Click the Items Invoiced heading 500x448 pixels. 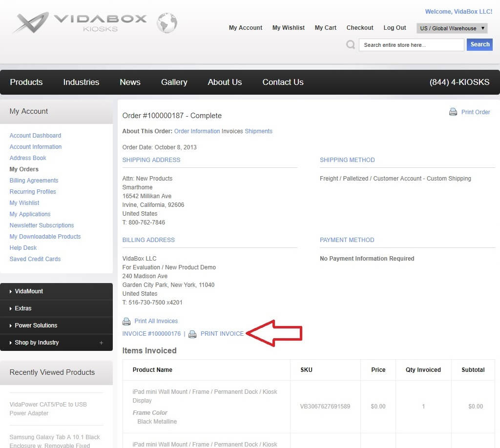click(x=149, y=350)
